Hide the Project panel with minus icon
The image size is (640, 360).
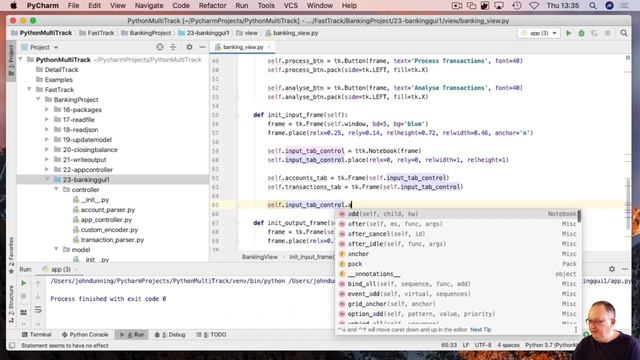[202, 47]
